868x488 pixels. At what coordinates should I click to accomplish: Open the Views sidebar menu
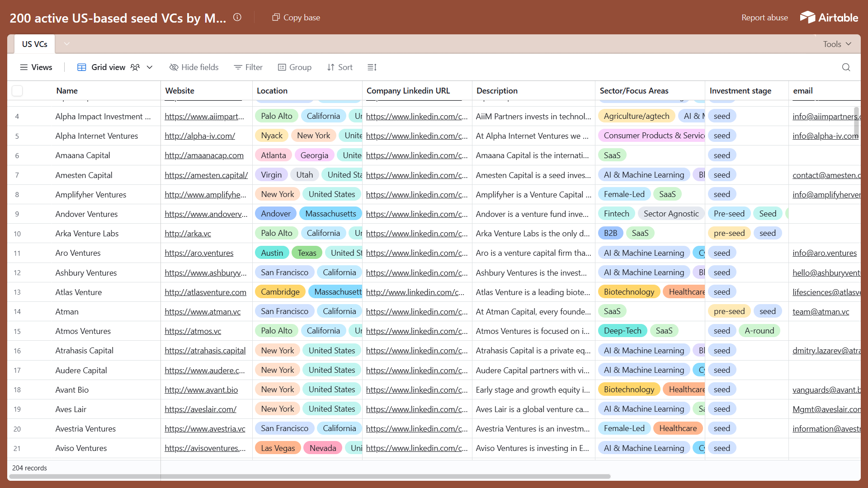(36, 67)
